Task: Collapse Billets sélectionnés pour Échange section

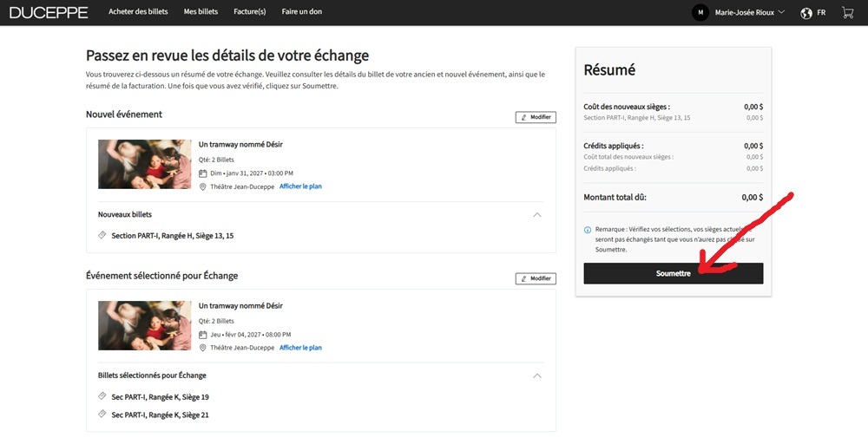Action: [537, 375]
